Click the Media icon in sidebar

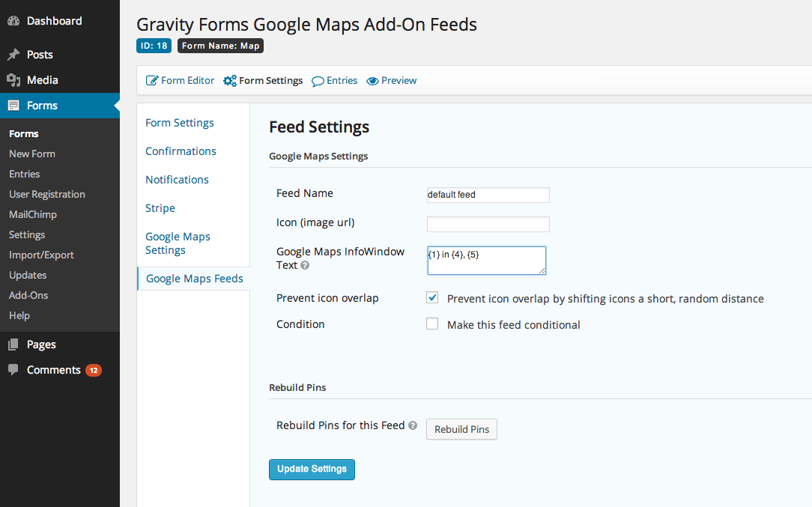[13, 79]
